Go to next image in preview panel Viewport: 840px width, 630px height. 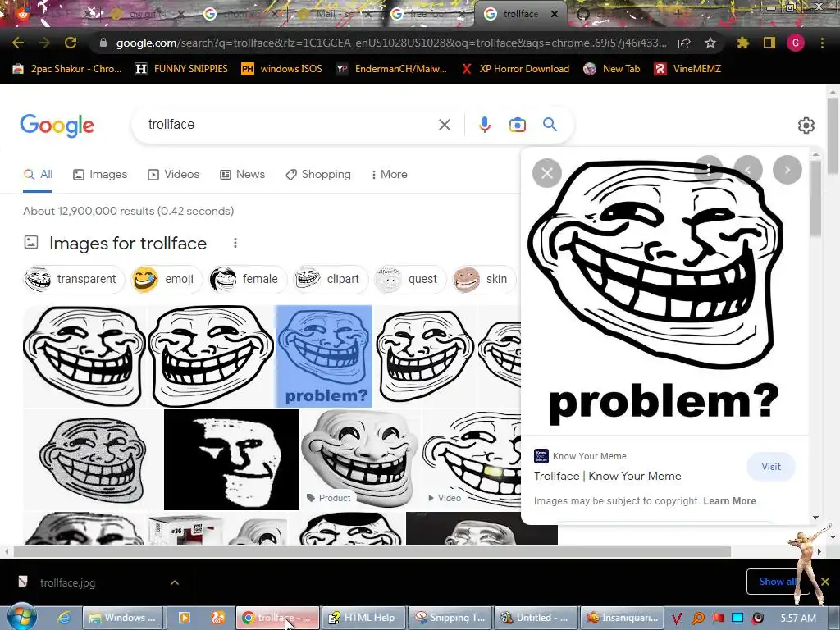tap(787, 170)
